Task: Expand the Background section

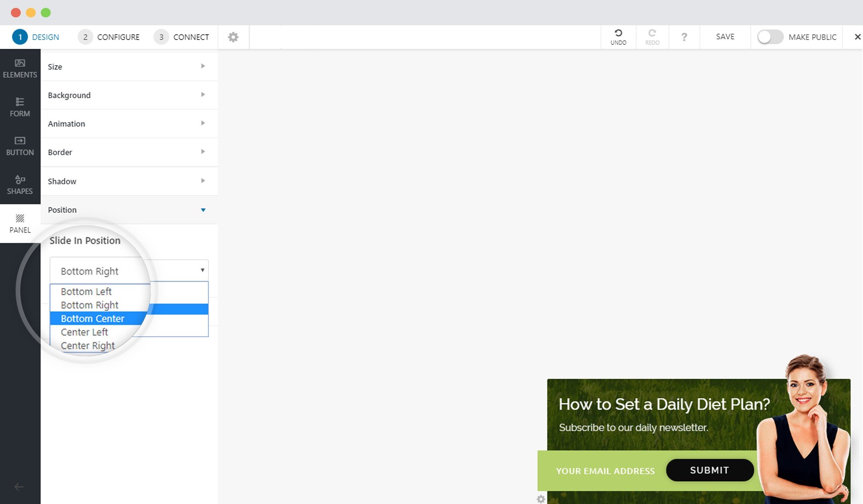Action: [x=129, y=95]
